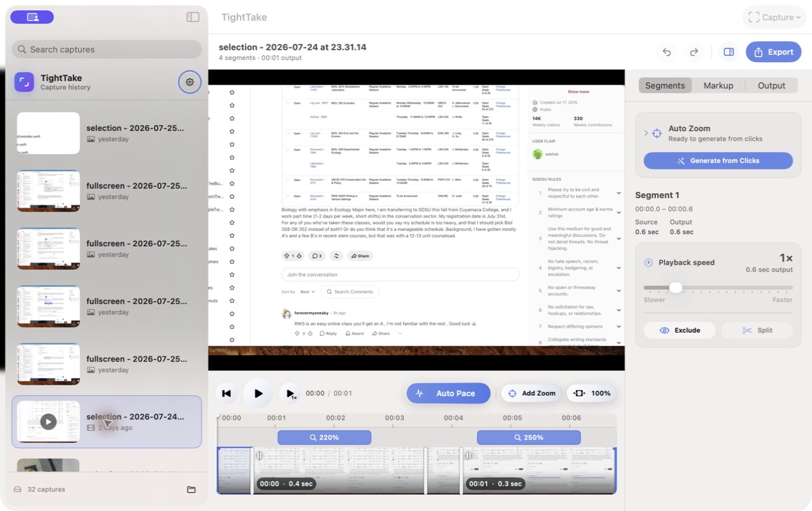Click the video preview area
This screenshot has height=511, width=812.
416,220
